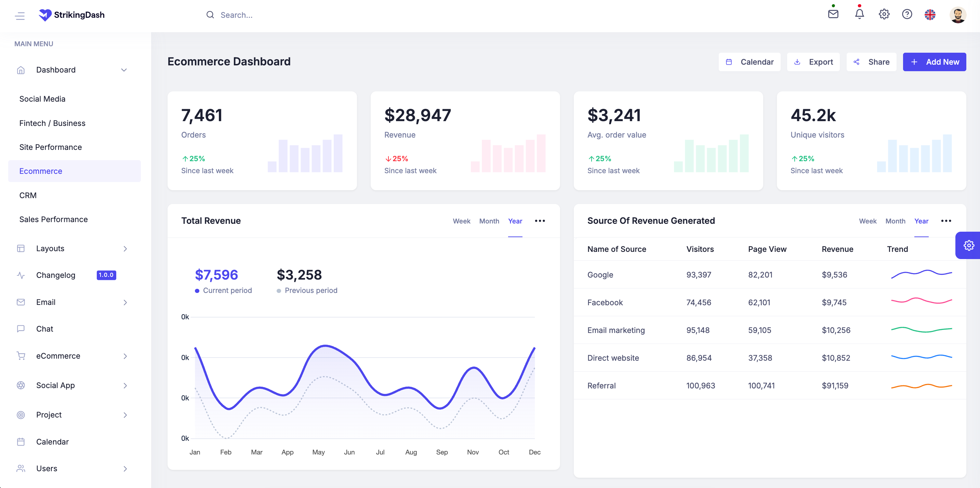The height and width of the screenshot is (488, 980).
Task: Click the Changelog activity icon
Action: (x=21, y=275)
